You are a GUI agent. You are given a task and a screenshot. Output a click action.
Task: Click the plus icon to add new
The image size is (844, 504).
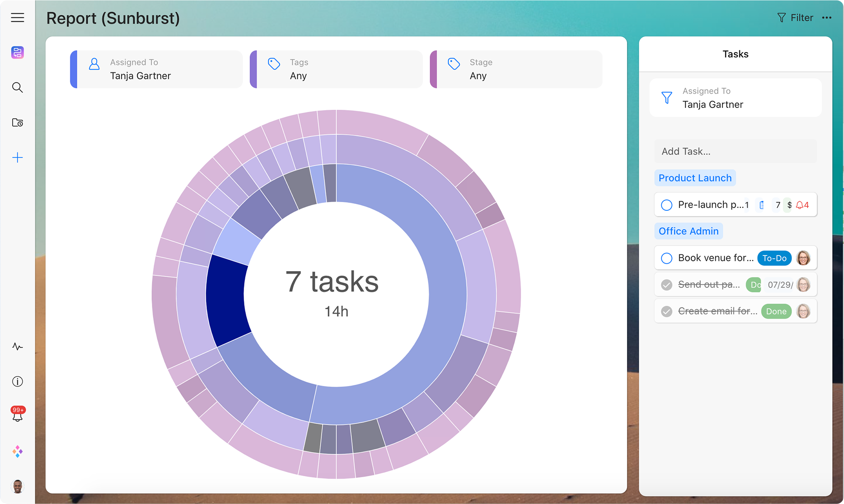pos(17,157)
